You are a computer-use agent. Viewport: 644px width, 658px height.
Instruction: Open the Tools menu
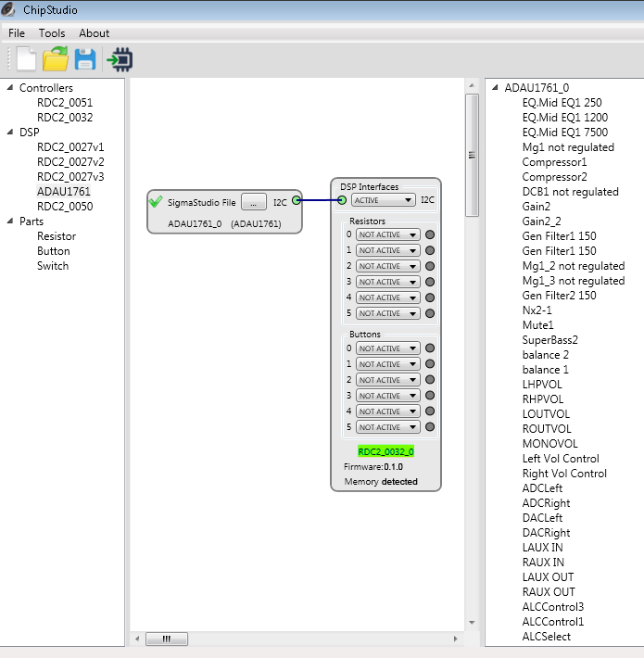(x=52, y=33)
